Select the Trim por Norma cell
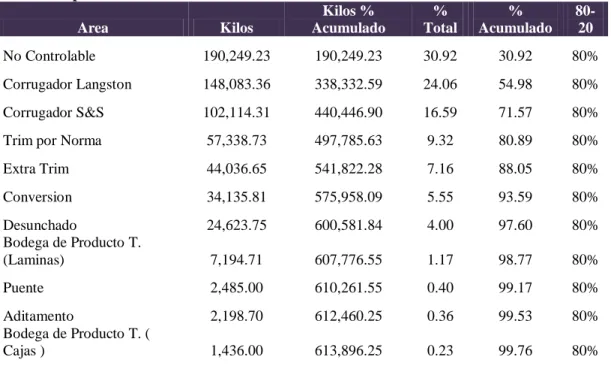Image resolution: width=611 pixels, height=372 pixels. pos(52,141)
